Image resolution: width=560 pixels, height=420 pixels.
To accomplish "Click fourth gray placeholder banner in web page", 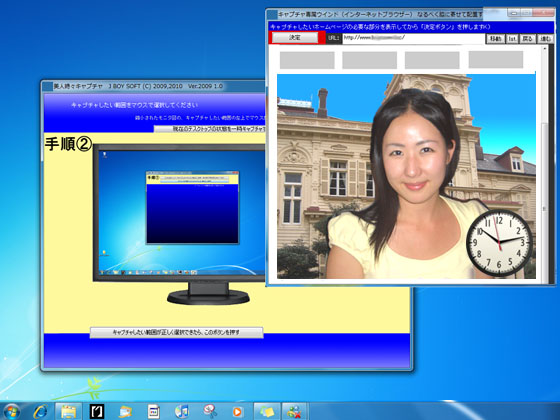I will pyautogui.click(x=496, y=59).
